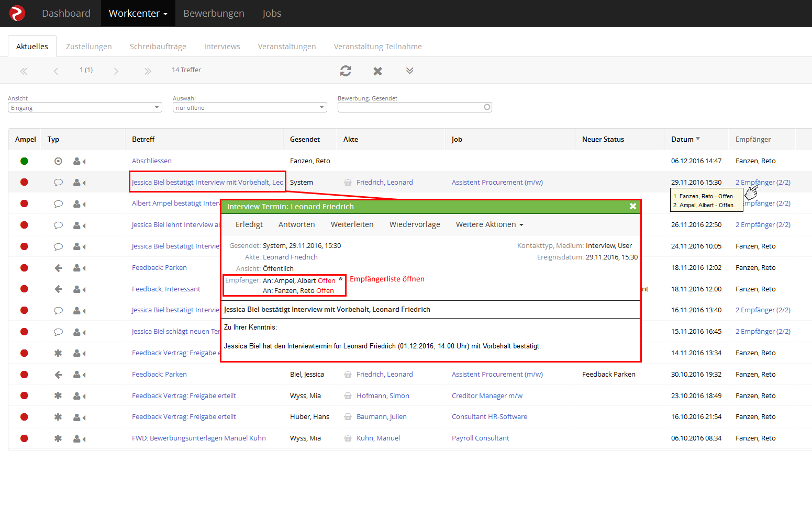Close the Interview Termin popup
Image resolution: width=812 pixels, height=509 pixels.
633,207
